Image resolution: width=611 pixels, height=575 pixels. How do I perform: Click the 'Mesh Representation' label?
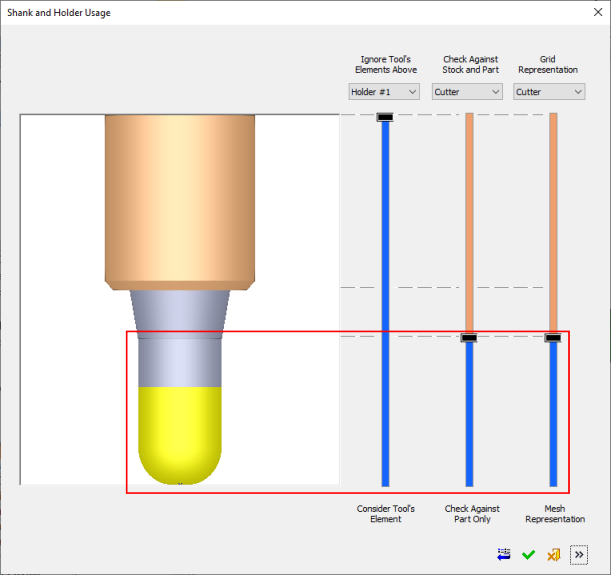point(555,514)
